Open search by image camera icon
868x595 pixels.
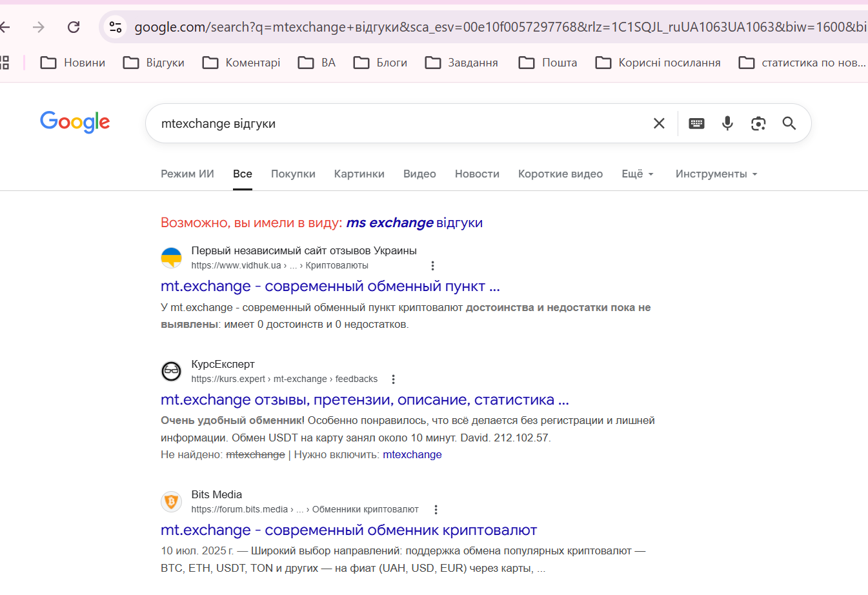coord(758,123)
